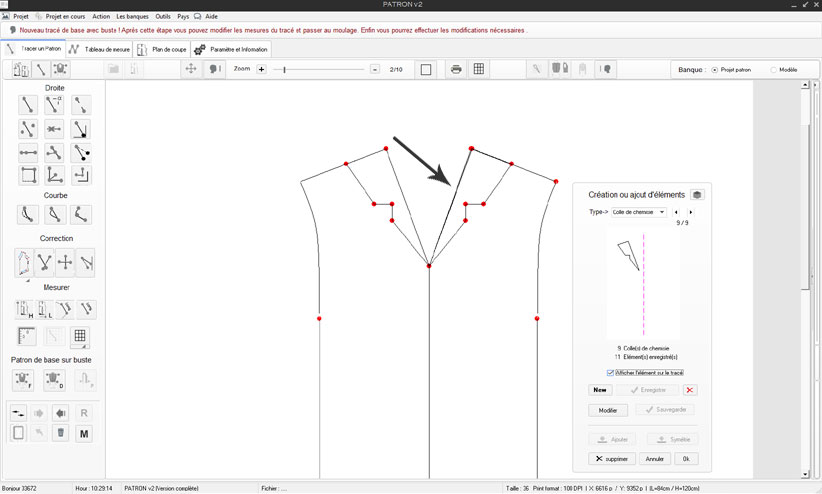Image resolution: width=822 pixels, height=494 pixels.
Task: Select the 'Modèle' radio button
Action: point(773,69)
